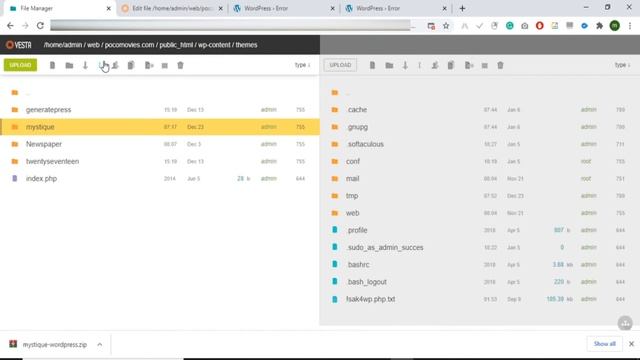Click the download icon in the right panel
Image resolution: width=640 pixels, height=360 pixels.
click(405, 65)
